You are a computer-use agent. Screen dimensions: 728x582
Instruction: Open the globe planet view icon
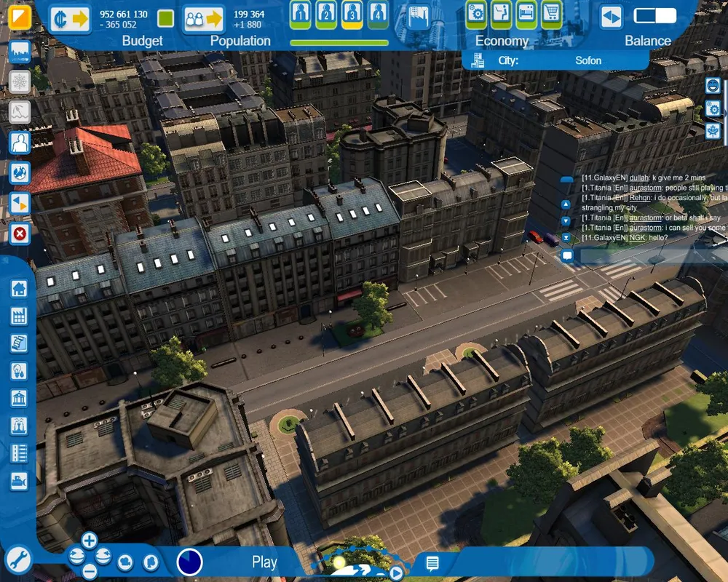pyautogui.click(x=20, y=172)
